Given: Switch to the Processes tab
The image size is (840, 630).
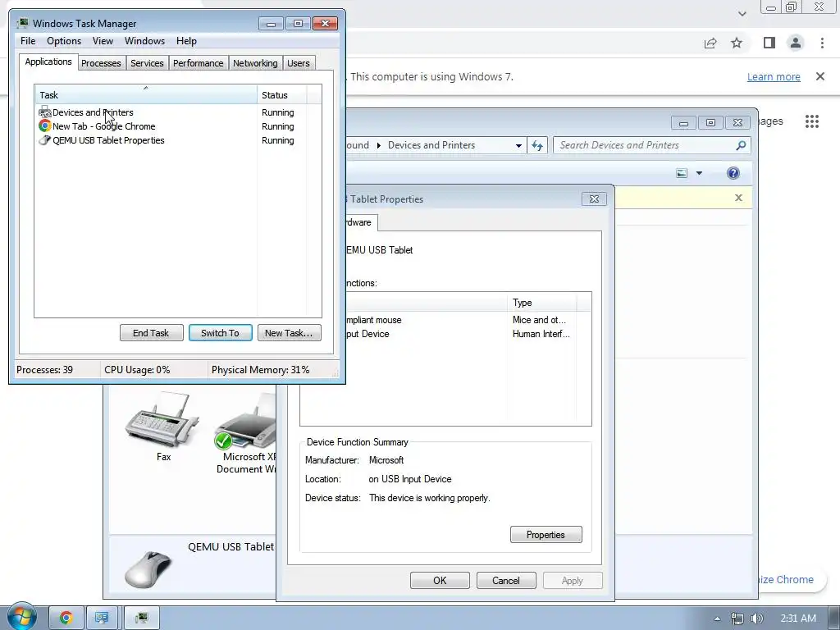Looking at the screenshot, I should pyautogui.click(x=101, y=63).
